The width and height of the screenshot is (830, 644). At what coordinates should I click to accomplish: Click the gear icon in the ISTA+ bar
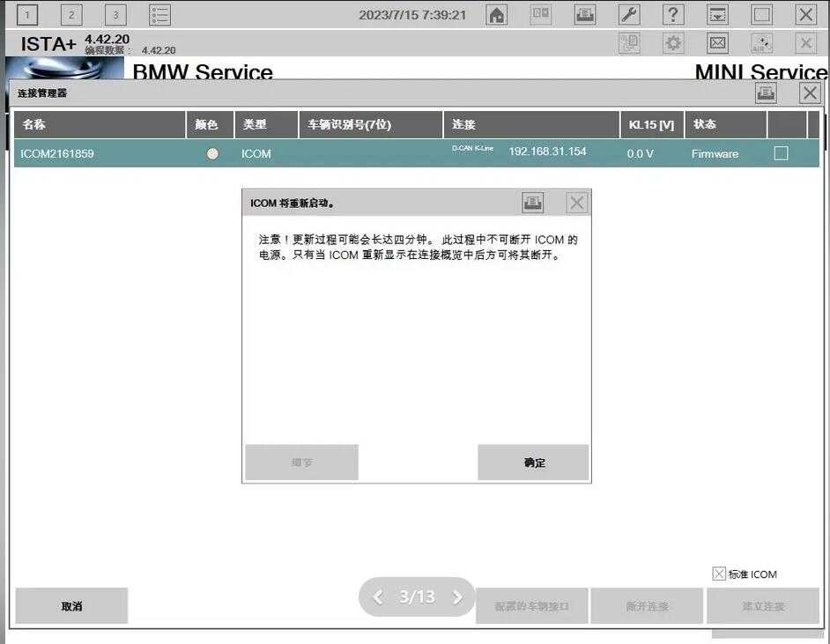pyautogui.click(x=673, y=43)
